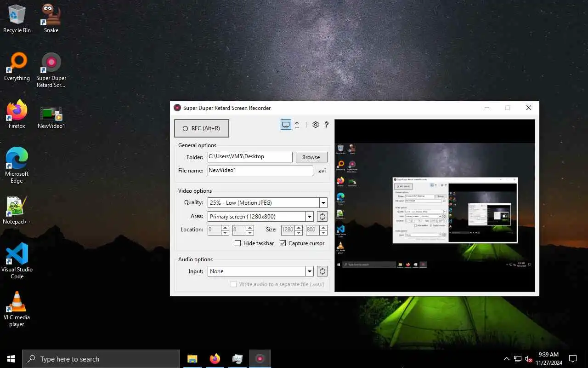588x368 pixels.
Task: Select the Visual Studio Code desktop shortcut
Action: coord(17,261)
